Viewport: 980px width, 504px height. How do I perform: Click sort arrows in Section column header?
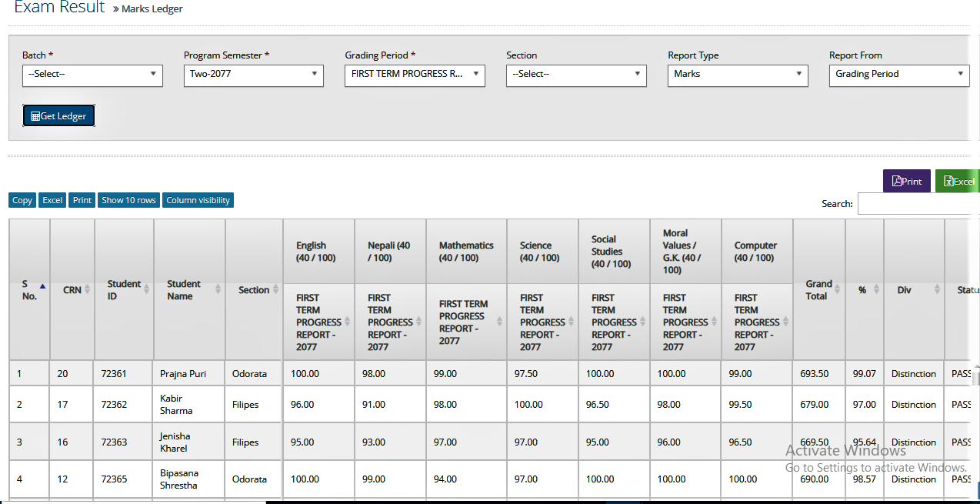point(275,289)
